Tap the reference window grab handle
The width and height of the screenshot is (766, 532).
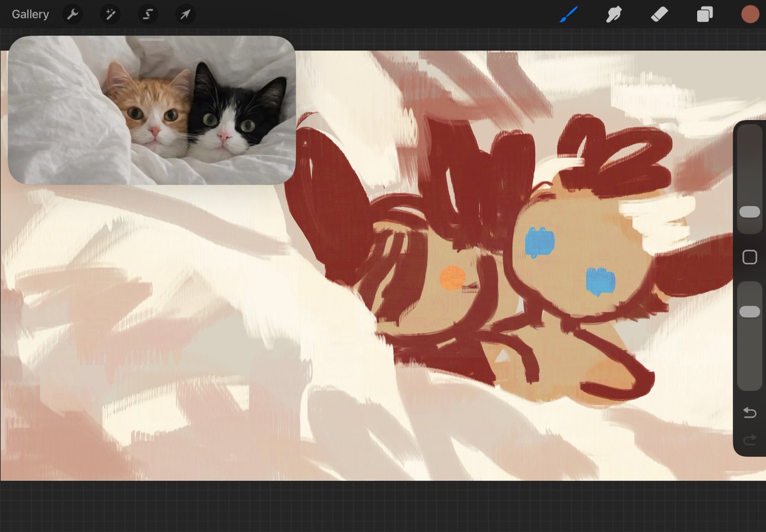click(151, 40)
